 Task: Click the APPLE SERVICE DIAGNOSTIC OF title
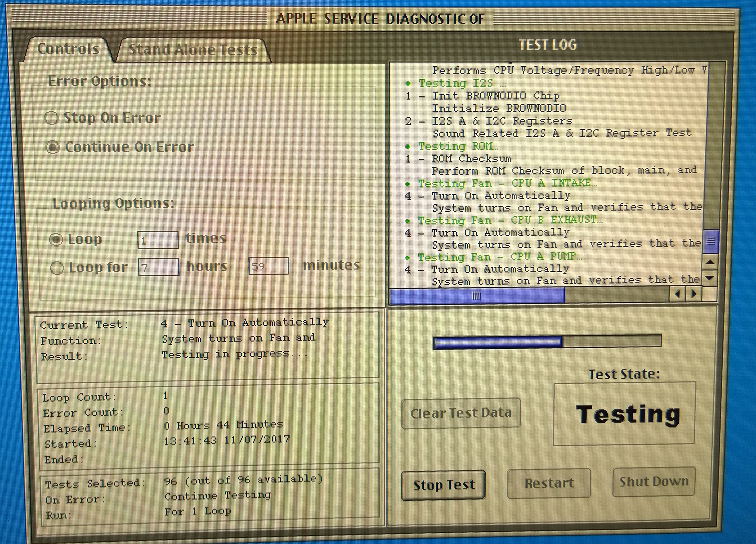point(380,19)
